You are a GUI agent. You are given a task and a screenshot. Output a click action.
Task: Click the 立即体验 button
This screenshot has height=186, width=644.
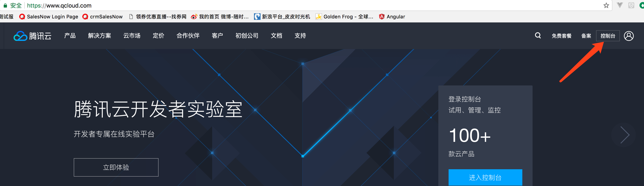tap(116, 167)
